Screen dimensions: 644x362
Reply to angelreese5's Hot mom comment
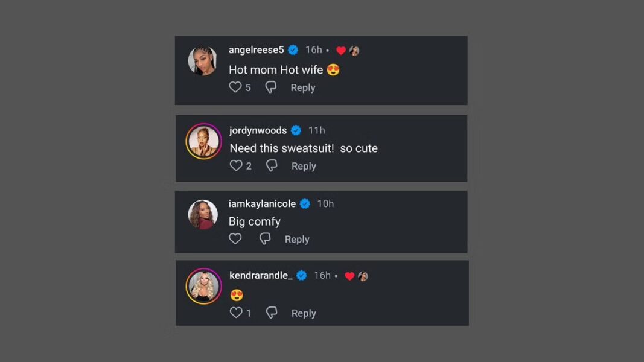coord(302,87)
